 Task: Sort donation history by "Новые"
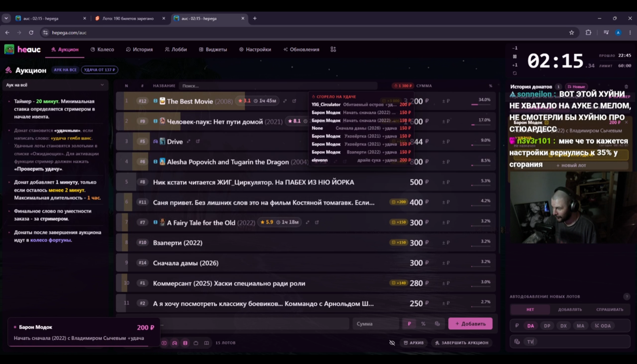click(576, 87)
